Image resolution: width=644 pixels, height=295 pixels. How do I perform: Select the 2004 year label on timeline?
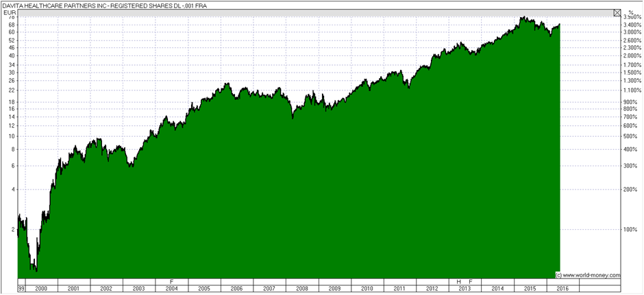(x=172, y=289)
